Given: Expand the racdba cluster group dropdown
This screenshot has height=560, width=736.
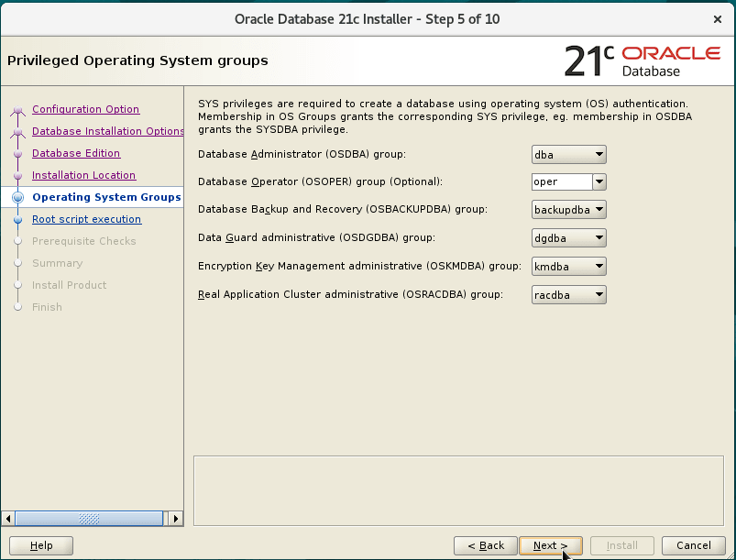Looking at the screenshot, I should click(568, 295).
